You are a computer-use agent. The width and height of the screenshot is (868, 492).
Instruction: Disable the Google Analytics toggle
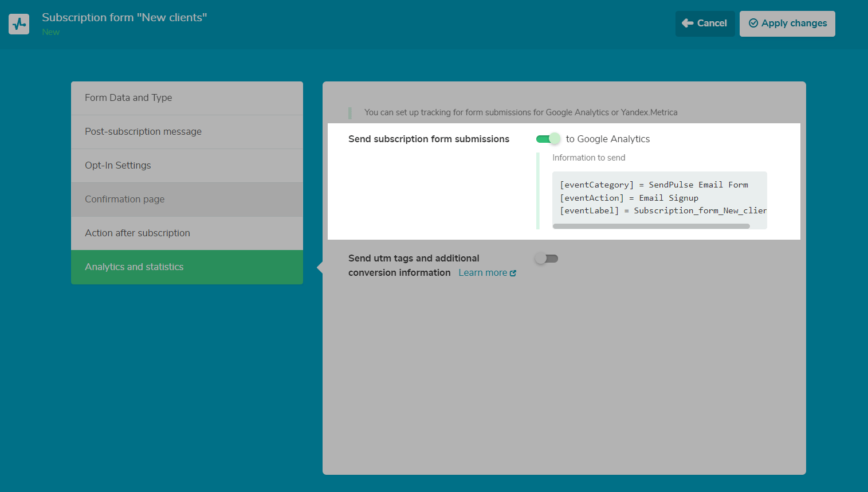click(548, 139)
